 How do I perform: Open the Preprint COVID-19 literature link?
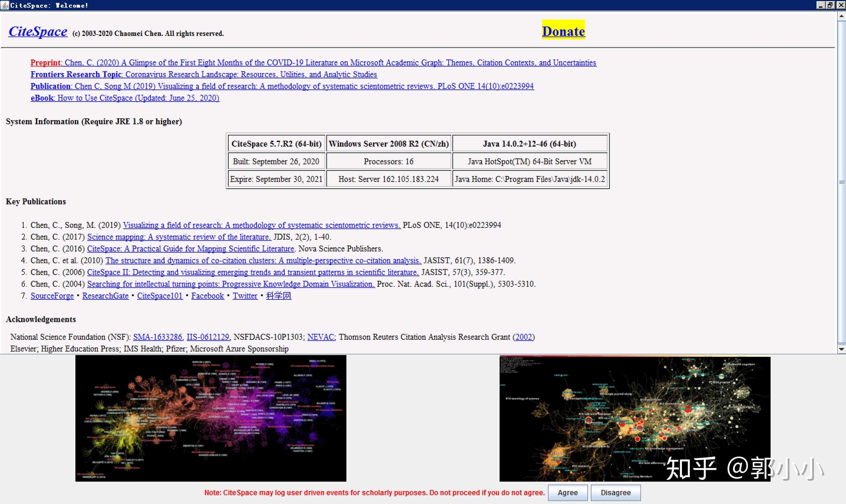pyautogui.click(x=313, y=62)
